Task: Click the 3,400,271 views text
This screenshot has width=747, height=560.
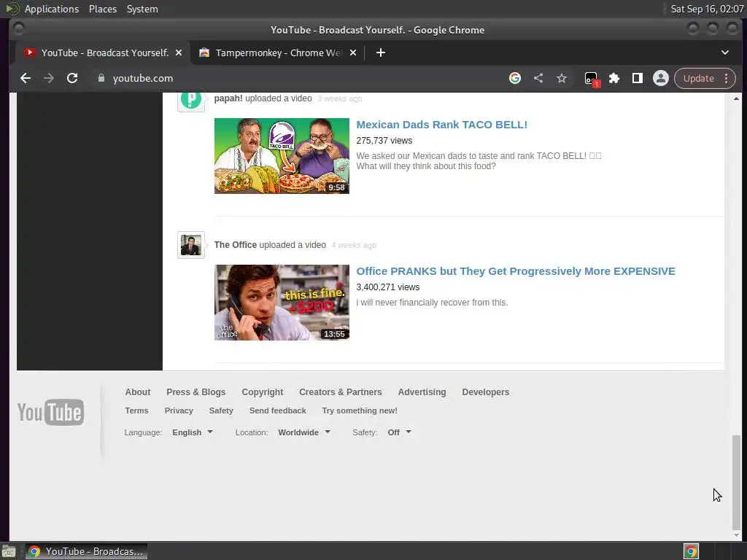Action: point(388,287)
